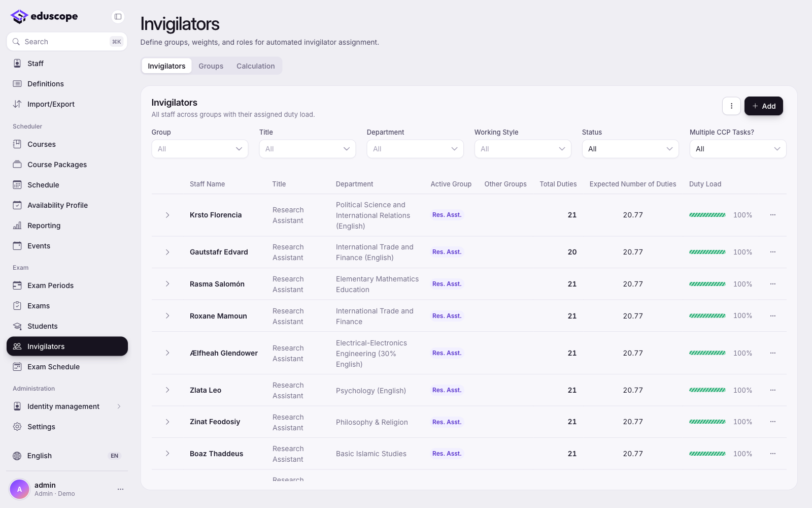Select the Invigilators tab
This screenshot has width=812, height=508.
click(x=166, y=66)
